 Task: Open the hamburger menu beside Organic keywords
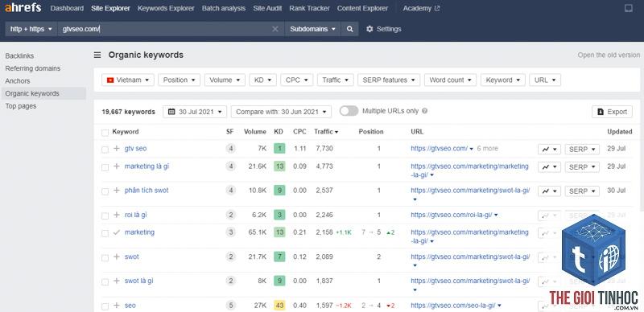[97, 55]
